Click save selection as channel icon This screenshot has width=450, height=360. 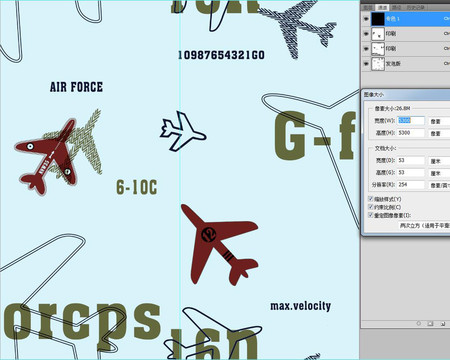[430, 323]
